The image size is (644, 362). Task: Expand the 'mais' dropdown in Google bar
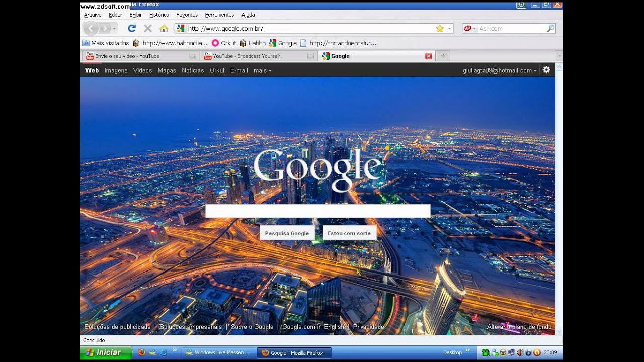262,70
